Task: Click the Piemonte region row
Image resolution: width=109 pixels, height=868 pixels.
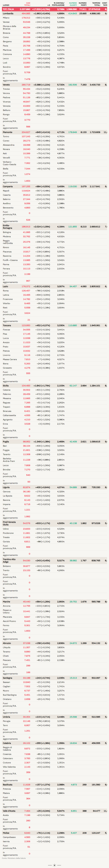Action: click(7, 132)
